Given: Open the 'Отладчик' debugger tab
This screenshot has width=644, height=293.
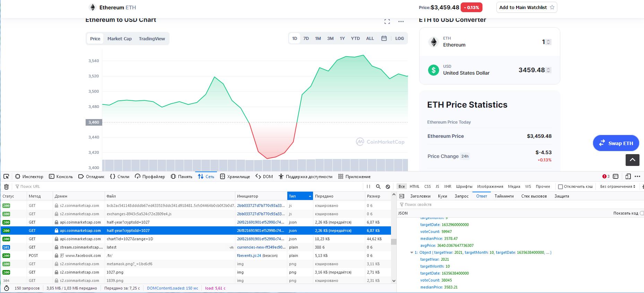Looking at the screenshot, I should pyautogui.click(x=91, y=176).
